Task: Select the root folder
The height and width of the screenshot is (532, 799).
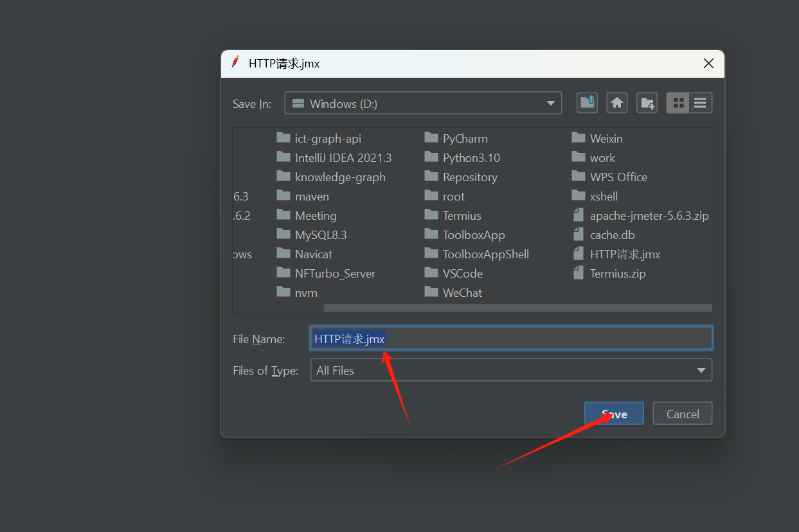Action: click(445, 196)
